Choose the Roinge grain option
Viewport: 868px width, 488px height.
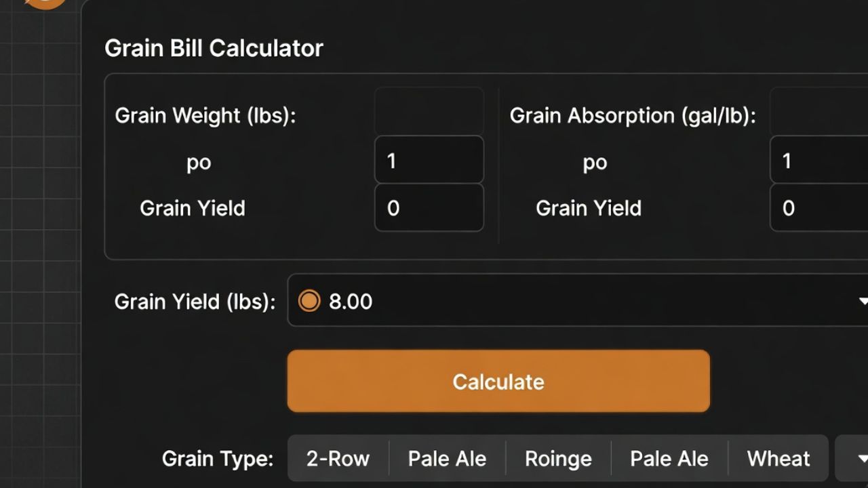(x=557, y=459)
